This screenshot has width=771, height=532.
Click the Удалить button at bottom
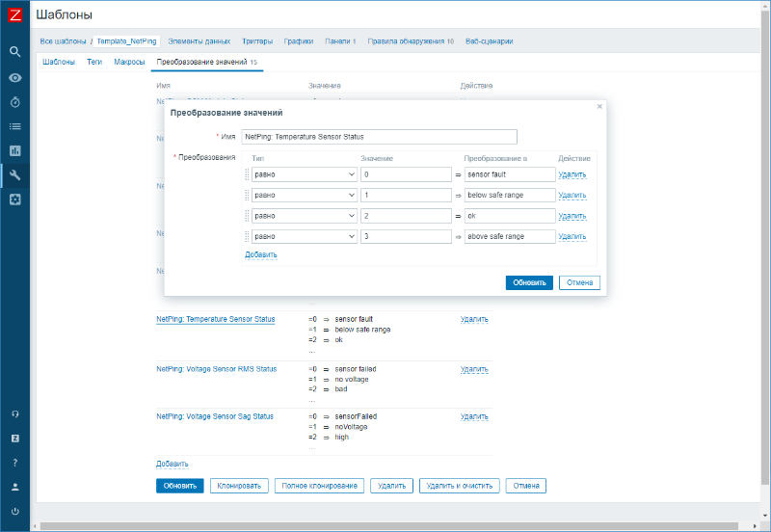[x=391, y=486]
